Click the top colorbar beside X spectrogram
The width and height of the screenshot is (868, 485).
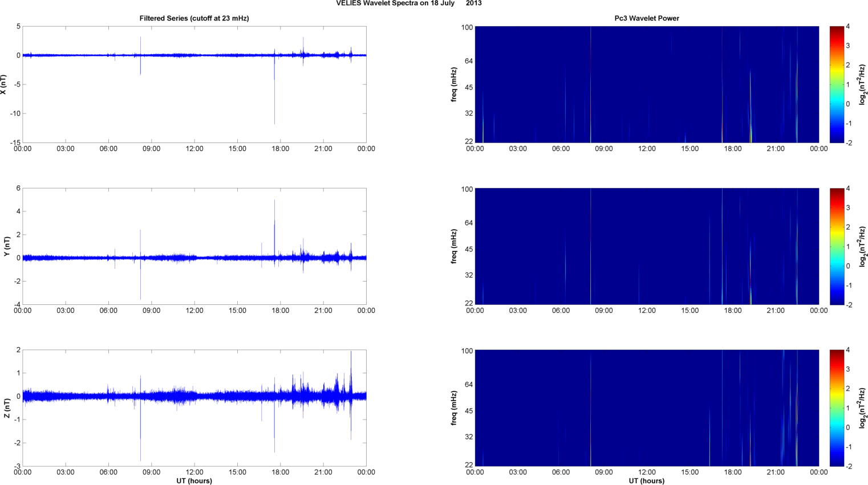[836, 84]
